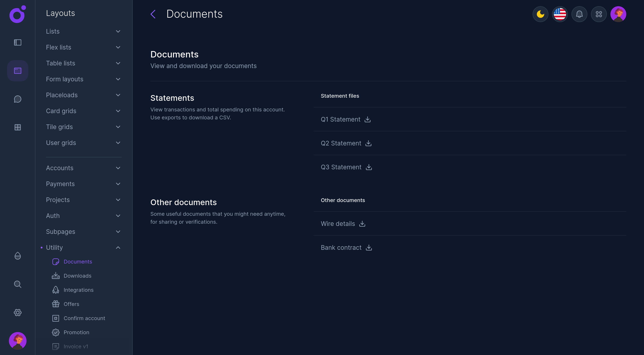Screen dimensions: 644x355
Task: Select the Confirm account entry under Utility
Action: click(84, 318)
